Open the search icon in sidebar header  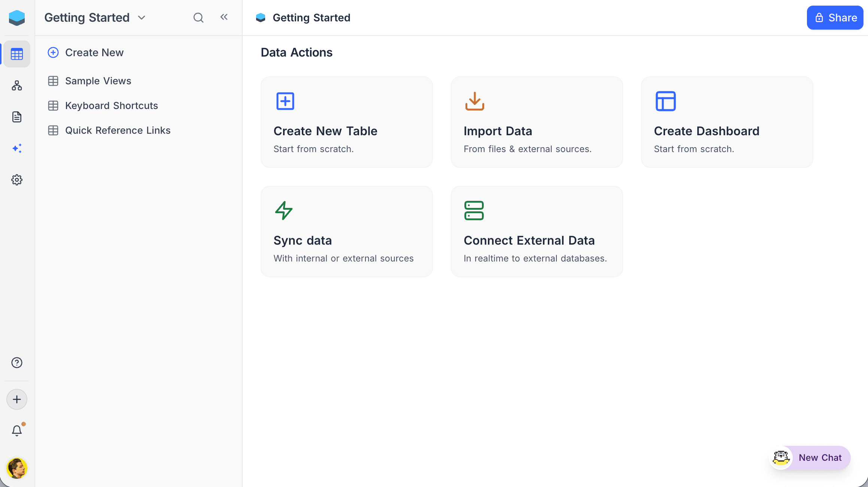198,18
